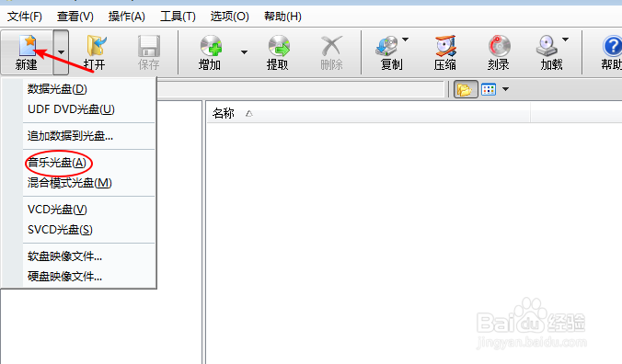The width and height of the screenshot is (622, 364).
Task: Expand the dropdown arrow beside 增加
Action: coord(245,52)
